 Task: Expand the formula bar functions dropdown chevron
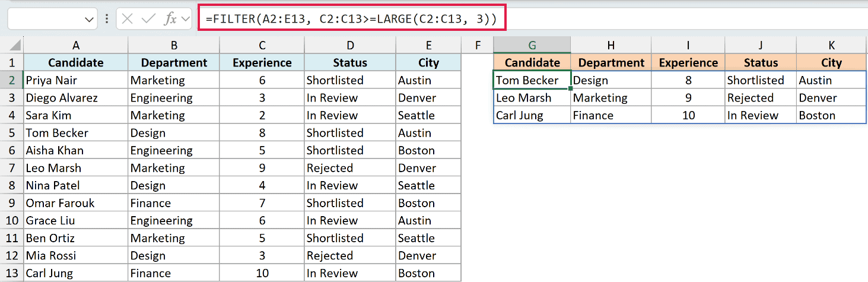point(186,19)
